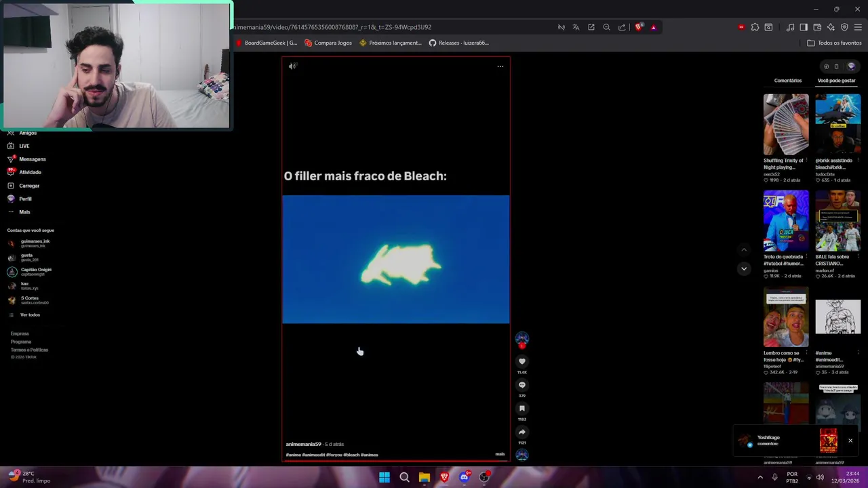Screen dimensions: 868x488
Task: Open Shuffling Trinity of Night video thumbnail
Action: coord(786,125)
